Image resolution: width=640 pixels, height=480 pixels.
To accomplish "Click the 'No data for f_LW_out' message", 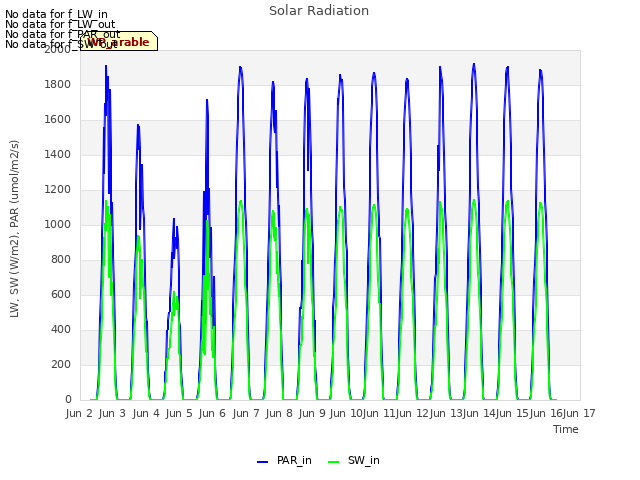I will pyautogui.click(x=60, y=24).
